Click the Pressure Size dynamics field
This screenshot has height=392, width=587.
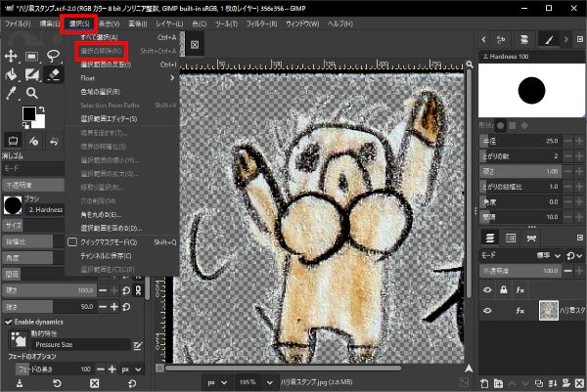click(80, 344)
